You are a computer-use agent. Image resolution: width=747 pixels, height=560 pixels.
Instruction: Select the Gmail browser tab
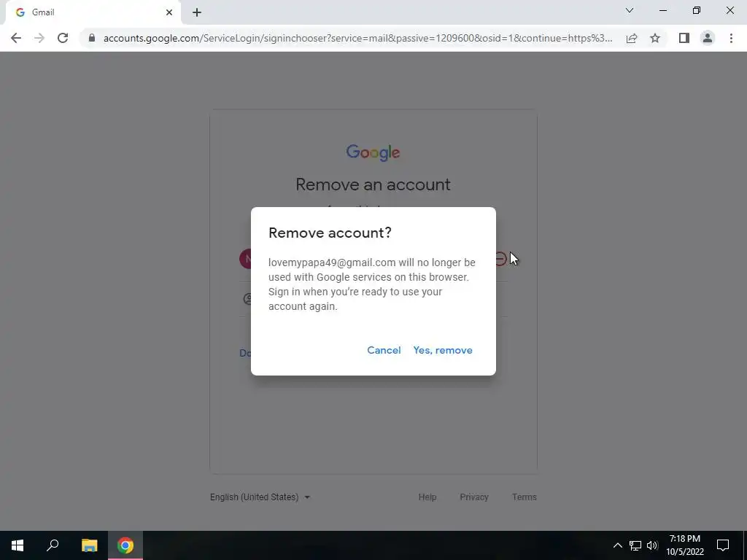[x=93, y=12]
